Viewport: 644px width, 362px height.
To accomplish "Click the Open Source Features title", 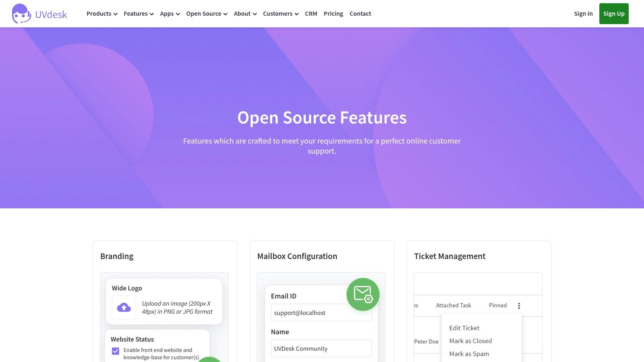I will 322,117.
